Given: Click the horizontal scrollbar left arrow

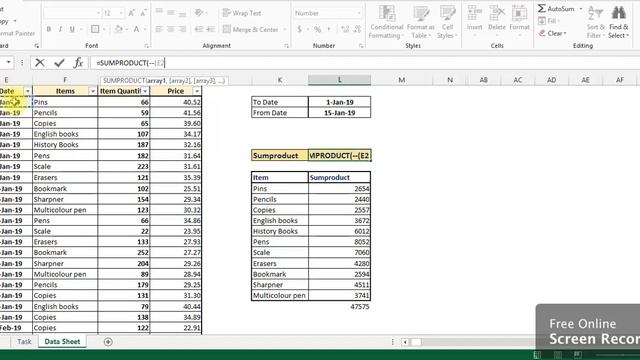Looking at the screenshot, I should [x=405, y=342].
